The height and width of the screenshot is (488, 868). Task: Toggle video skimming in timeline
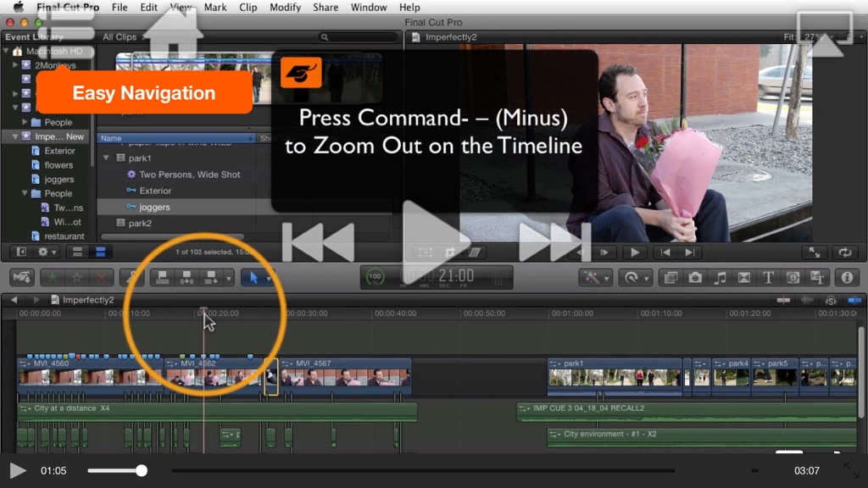click(783, 300)
